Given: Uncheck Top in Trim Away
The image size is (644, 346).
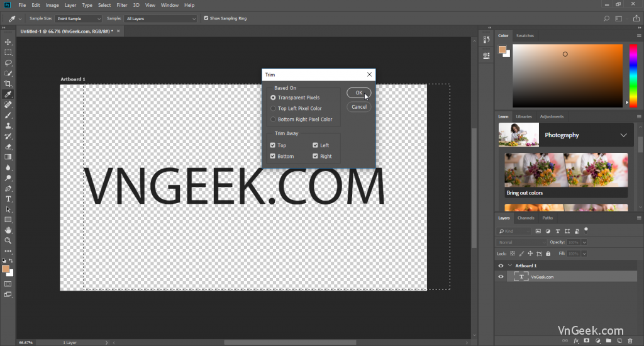Looking at the screenshot, I should [x=273, y=145].
